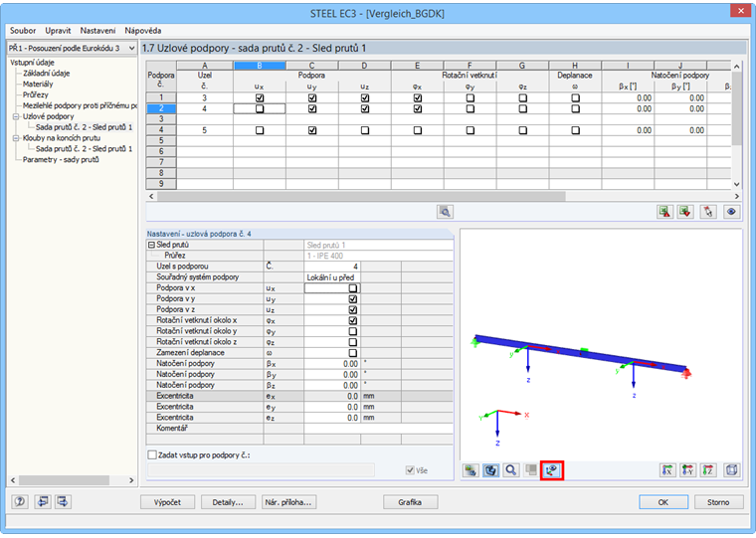Click the Nár. příloha... button

288,502
